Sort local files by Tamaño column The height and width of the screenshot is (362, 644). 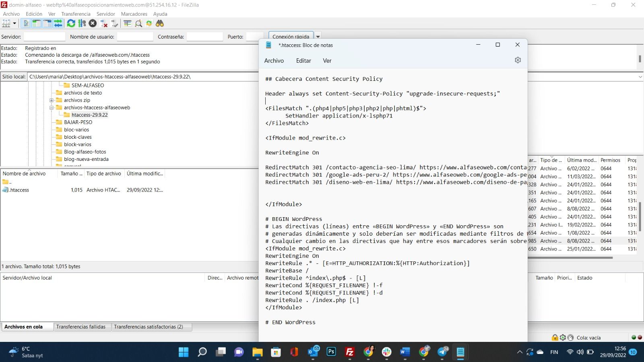[x=71, y=173]
